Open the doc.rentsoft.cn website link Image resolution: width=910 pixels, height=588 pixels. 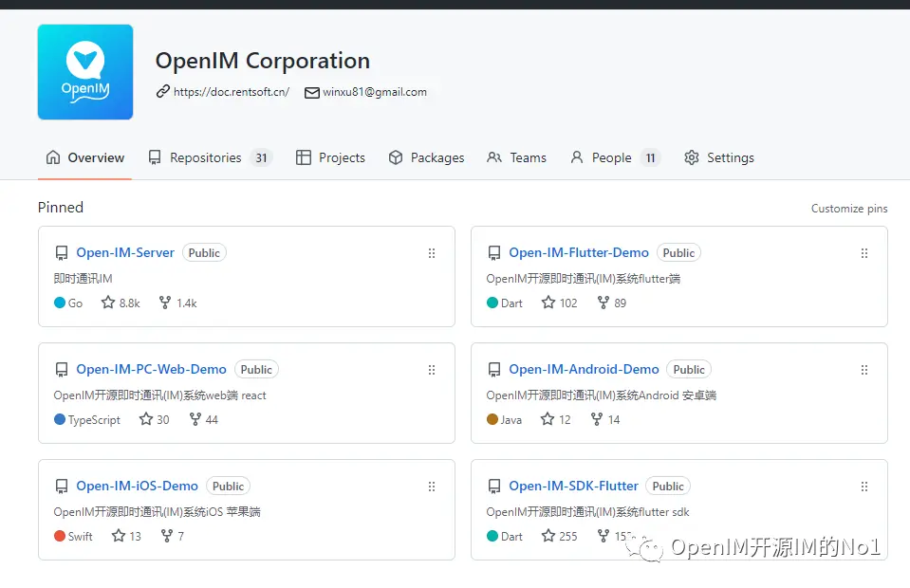[231, 92]
